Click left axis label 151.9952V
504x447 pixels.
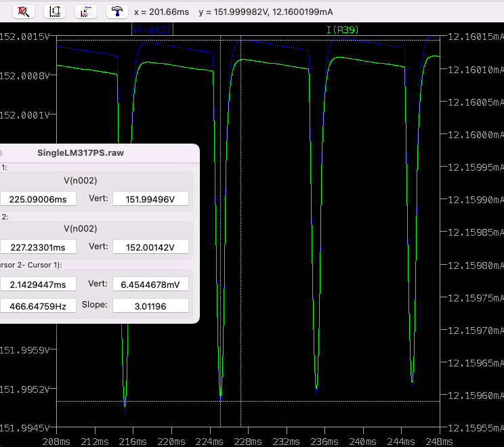coord(24,389)
